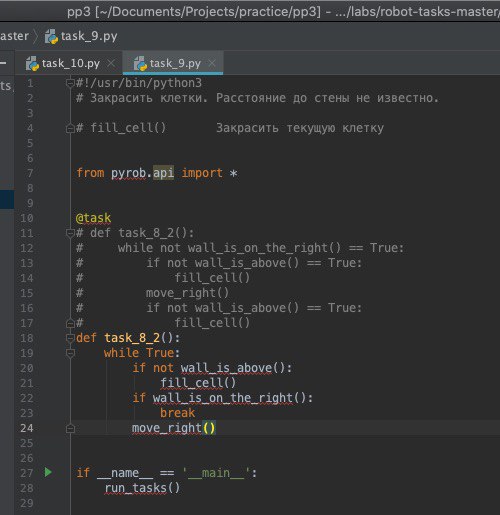This screenshot has width=500, height=515.
Task: Click the green run arrow in the gutter
Action: tap(48, 472)
